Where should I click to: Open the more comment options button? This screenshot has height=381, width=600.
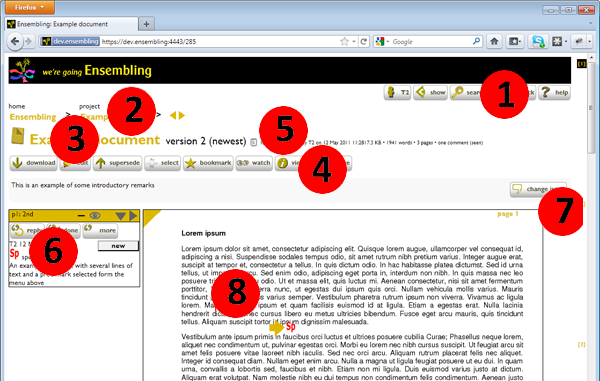click(100, 231)
